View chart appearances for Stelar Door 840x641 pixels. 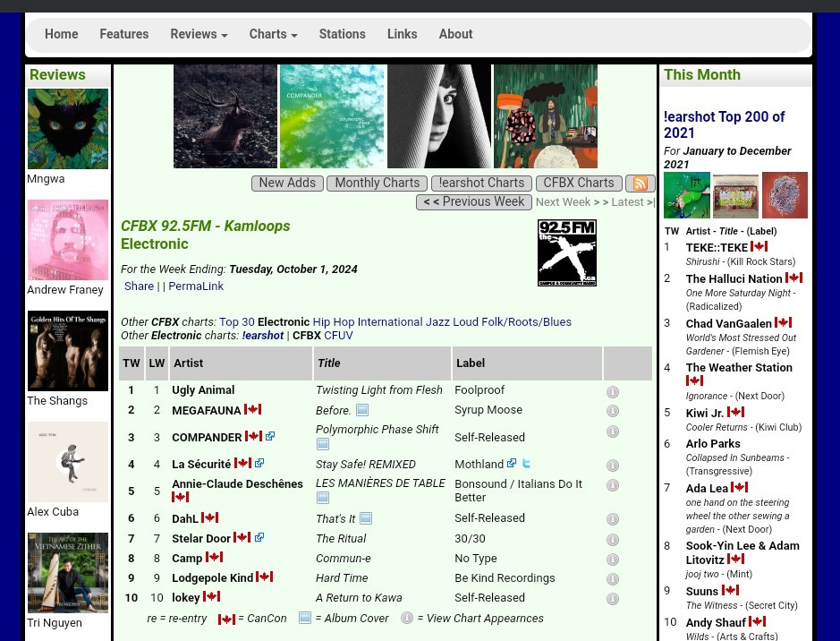click(612, 540)
